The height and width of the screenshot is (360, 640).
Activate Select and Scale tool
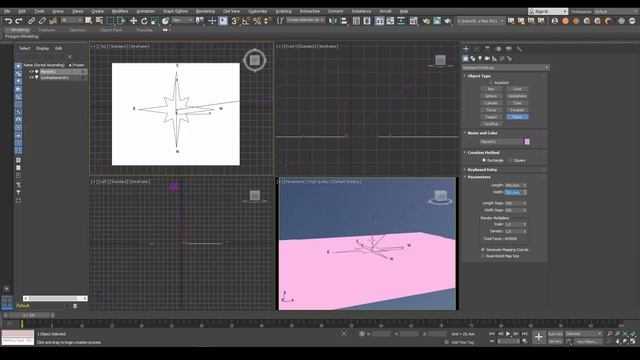click(155, 21)
